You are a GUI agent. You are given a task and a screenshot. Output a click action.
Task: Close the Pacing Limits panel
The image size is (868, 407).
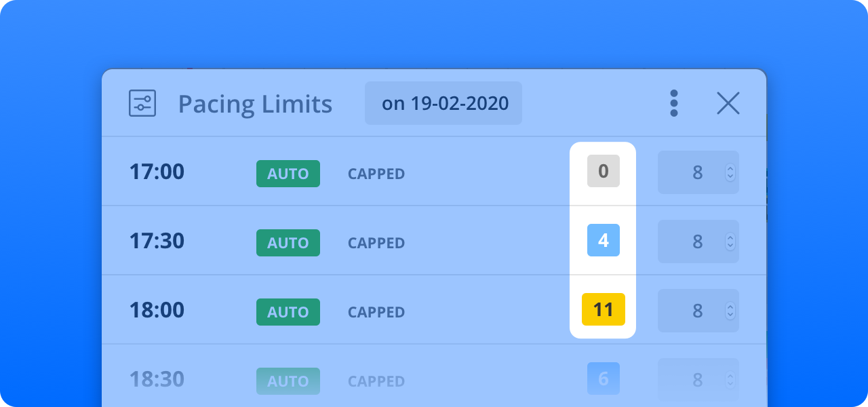pos(728,103)
